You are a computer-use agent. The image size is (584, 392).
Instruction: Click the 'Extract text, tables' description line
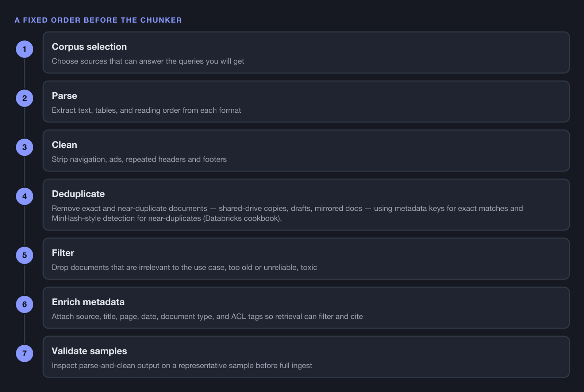[146, 110]
